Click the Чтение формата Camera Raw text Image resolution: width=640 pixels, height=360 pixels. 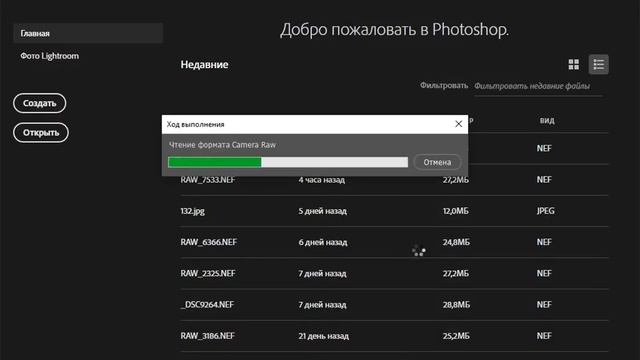[222, 145]
